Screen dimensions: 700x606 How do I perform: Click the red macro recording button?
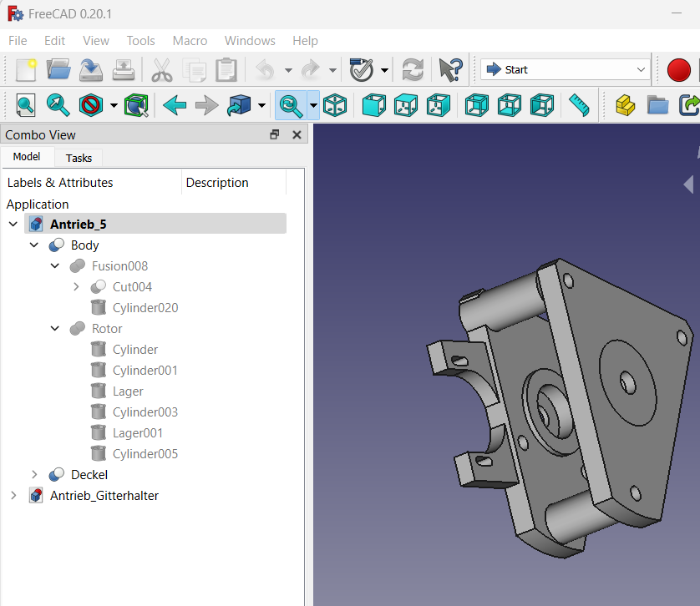pyautogui.click(x=678, y=70)
